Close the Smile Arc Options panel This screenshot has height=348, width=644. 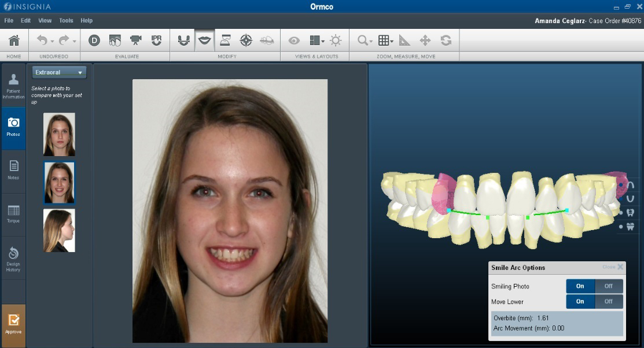click(620, 267)
